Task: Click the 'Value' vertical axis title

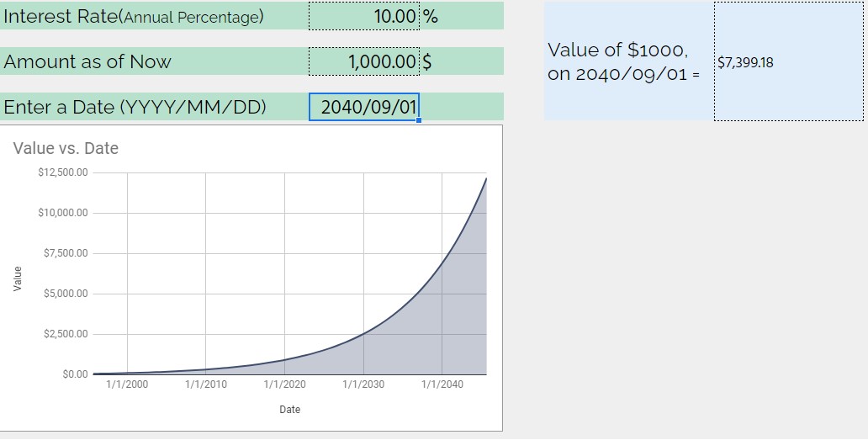Action: click(18, 278)
